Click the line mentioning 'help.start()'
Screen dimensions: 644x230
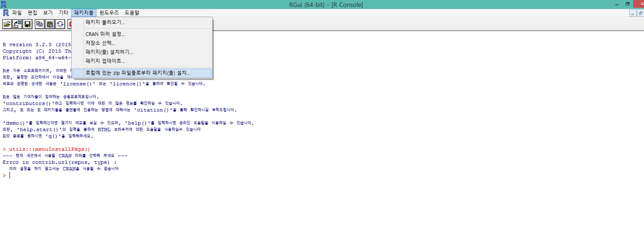pos(102,129)
